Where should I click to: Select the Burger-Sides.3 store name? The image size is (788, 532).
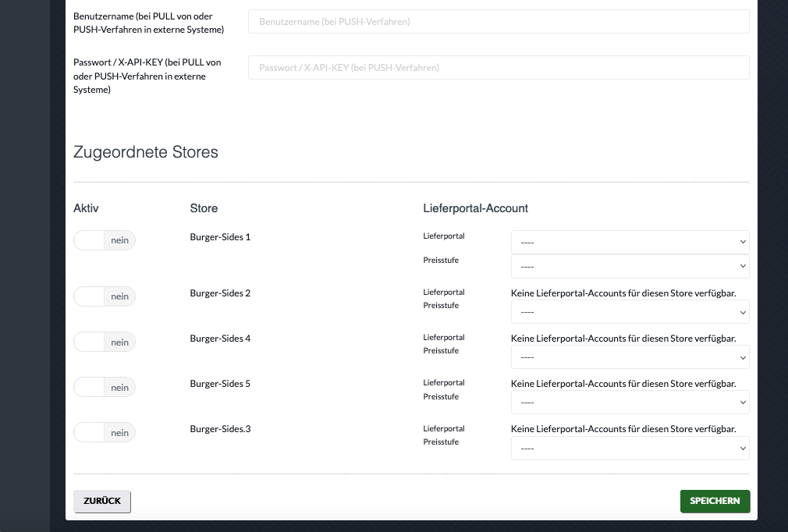220,429
